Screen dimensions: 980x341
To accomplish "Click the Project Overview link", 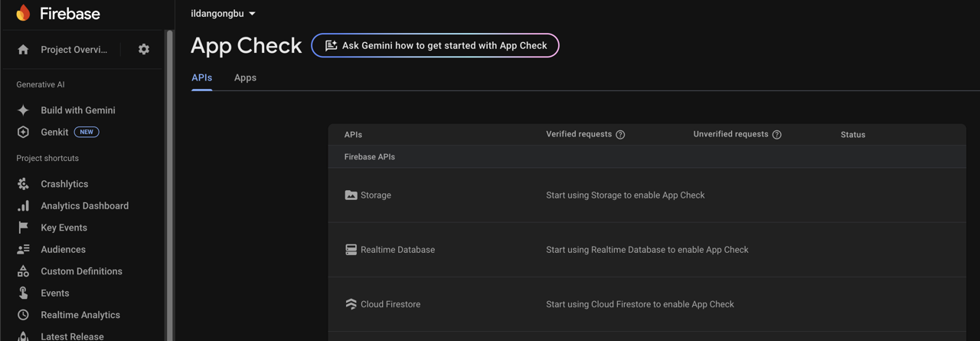I will [73, 49].
